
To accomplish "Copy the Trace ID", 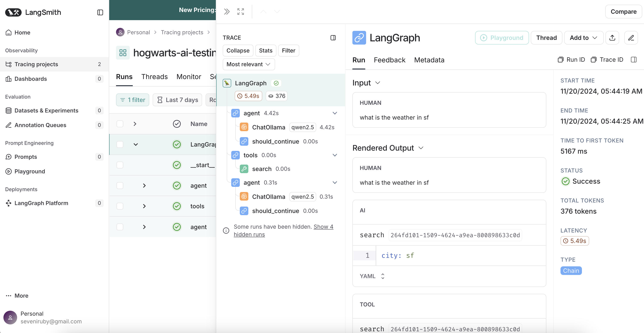I will coord(607,60).
